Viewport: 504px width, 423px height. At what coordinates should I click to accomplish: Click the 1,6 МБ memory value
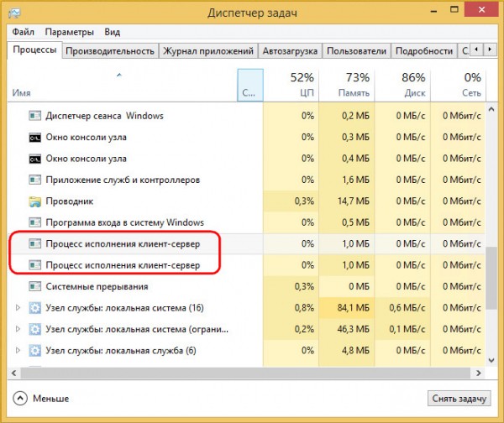(x=355, y=180)
